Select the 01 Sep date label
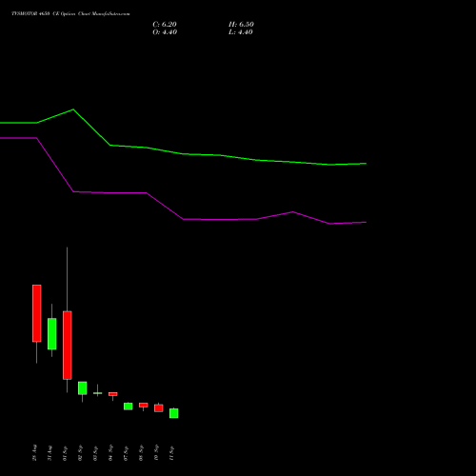 click(65, 453)
